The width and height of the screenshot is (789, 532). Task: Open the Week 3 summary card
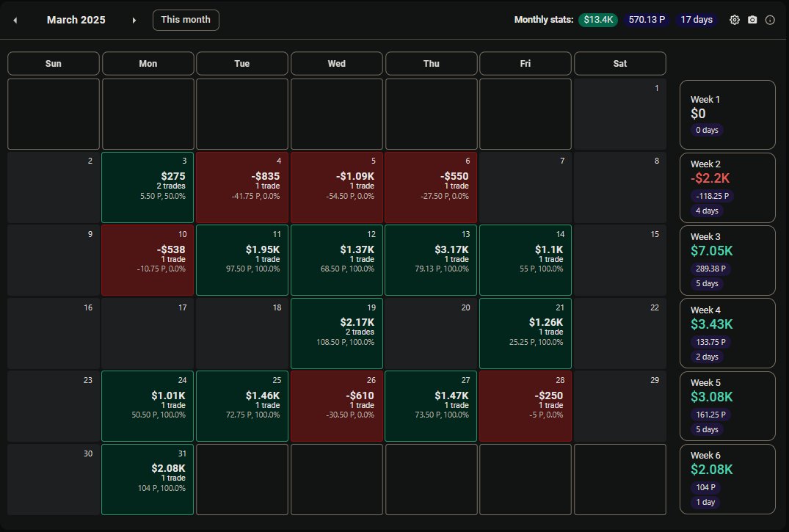[727, 260]
